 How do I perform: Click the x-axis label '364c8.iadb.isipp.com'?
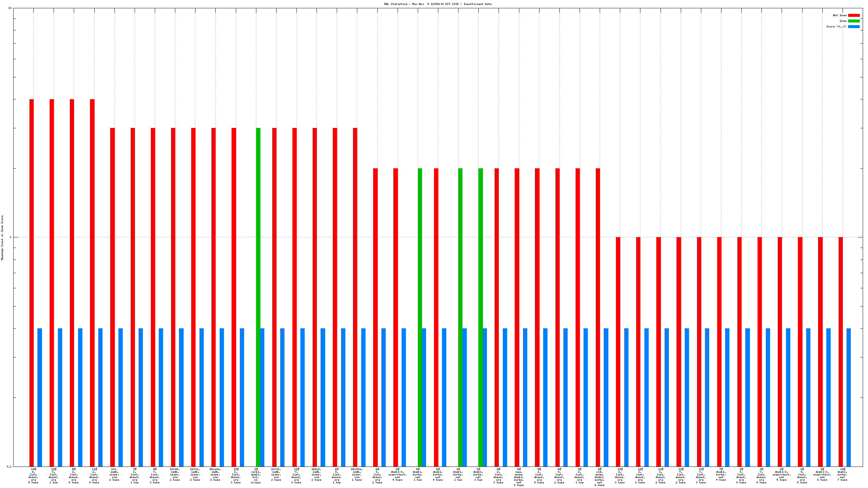(x=316, y=475)
